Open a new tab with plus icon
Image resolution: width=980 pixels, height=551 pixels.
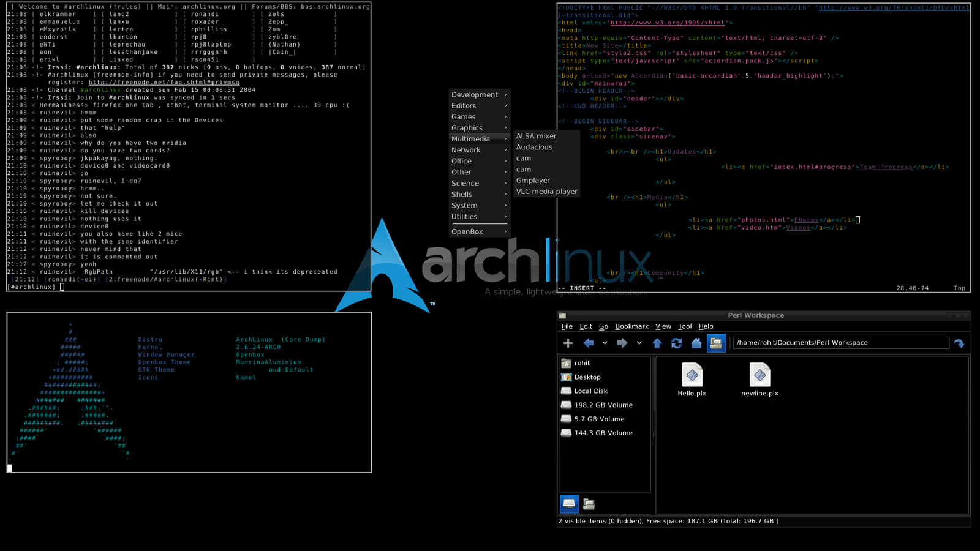tap(568, 343)
